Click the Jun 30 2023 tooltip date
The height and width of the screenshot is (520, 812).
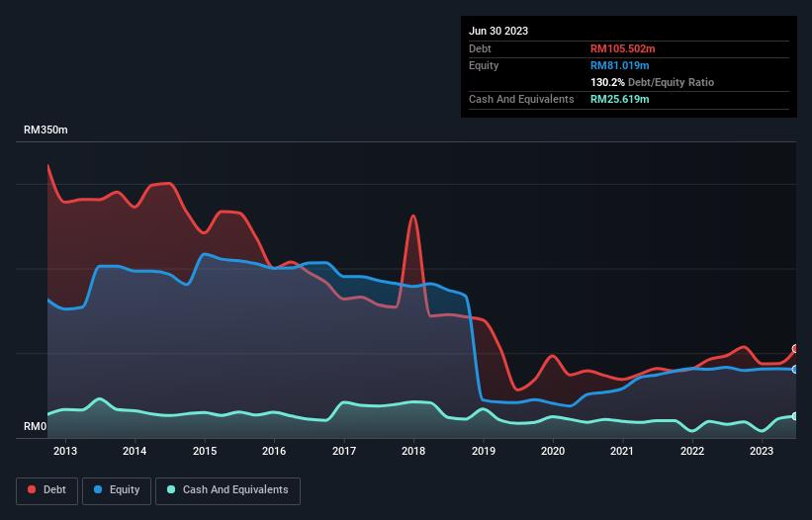pos(498,31)
